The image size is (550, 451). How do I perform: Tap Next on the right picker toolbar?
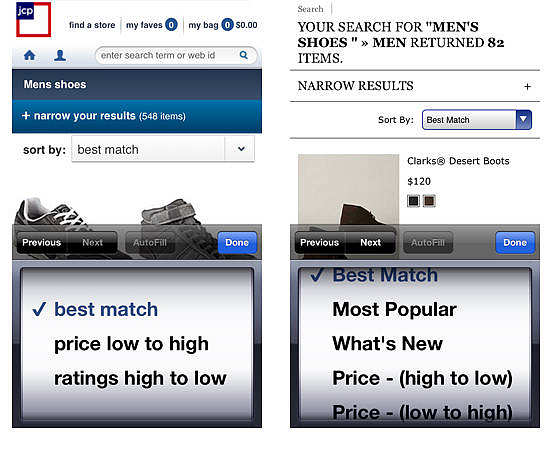pyautogui.click(x=370, y=242)
